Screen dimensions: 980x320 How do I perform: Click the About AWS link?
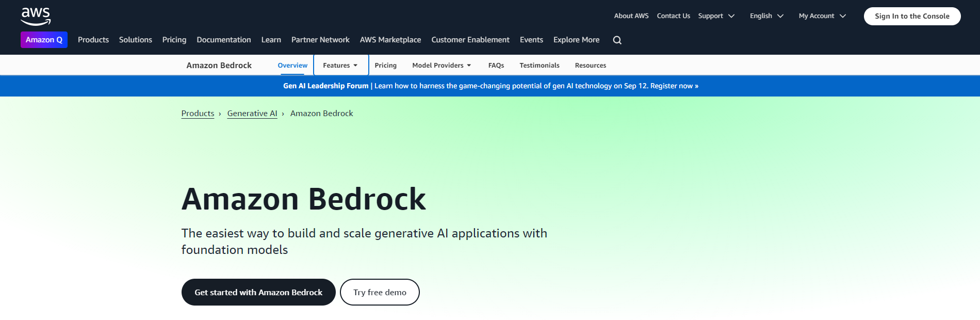631,16
